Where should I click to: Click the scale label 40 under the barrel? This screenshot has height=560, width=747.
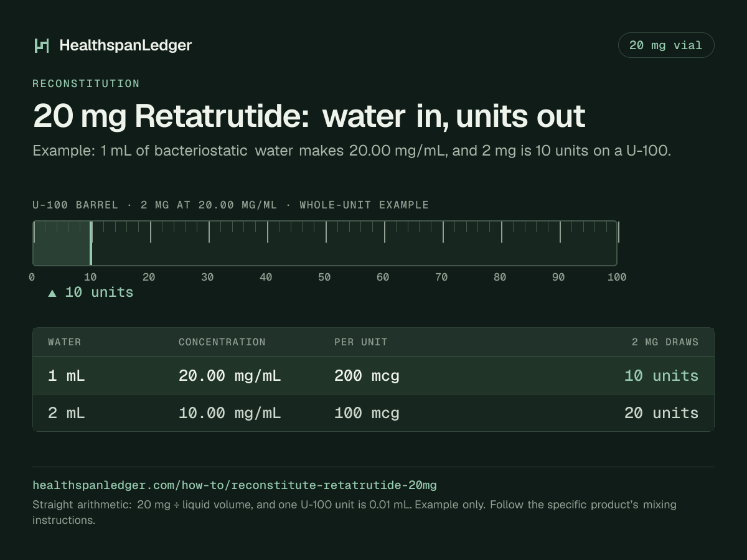pyautogui.click(x=266, y=277)
